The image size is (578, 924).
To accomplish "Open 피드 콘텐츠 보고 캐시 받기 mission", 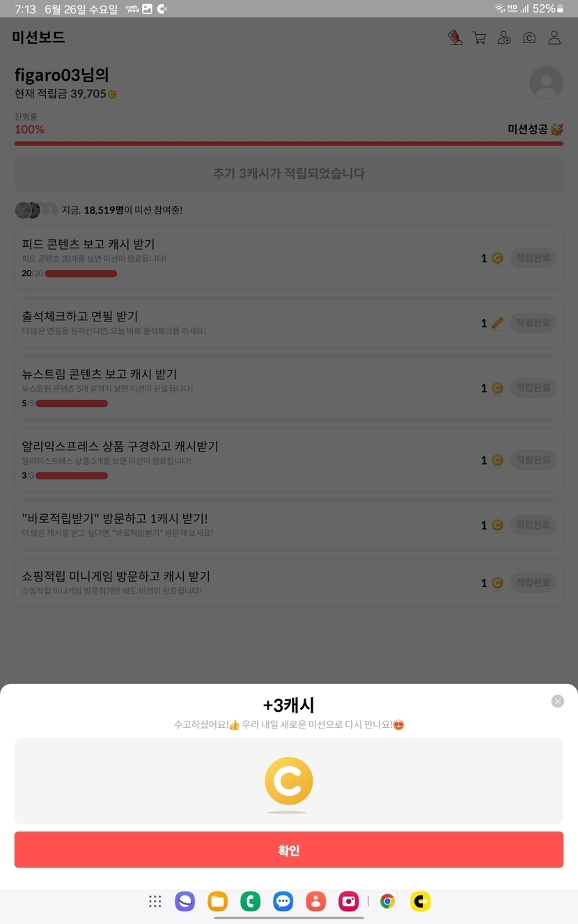I will pyautogui.click(x=288, y=257).
